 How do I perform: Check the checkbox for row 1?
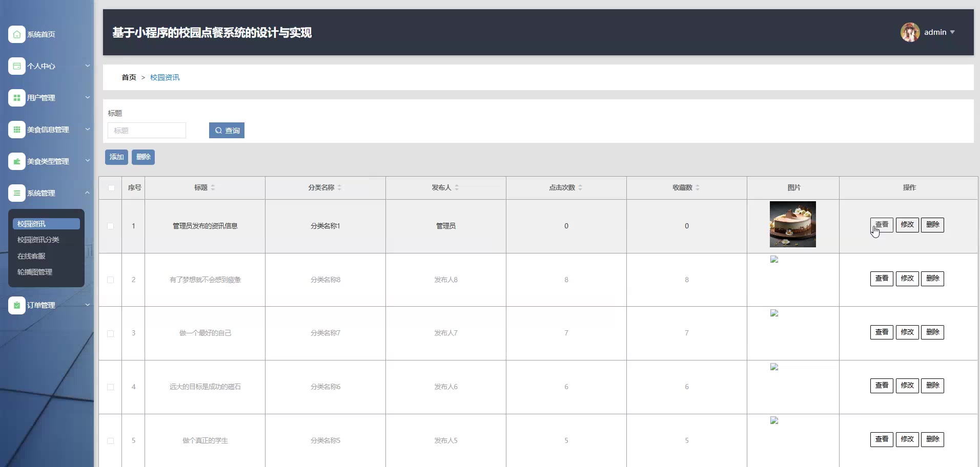(110, 226)
